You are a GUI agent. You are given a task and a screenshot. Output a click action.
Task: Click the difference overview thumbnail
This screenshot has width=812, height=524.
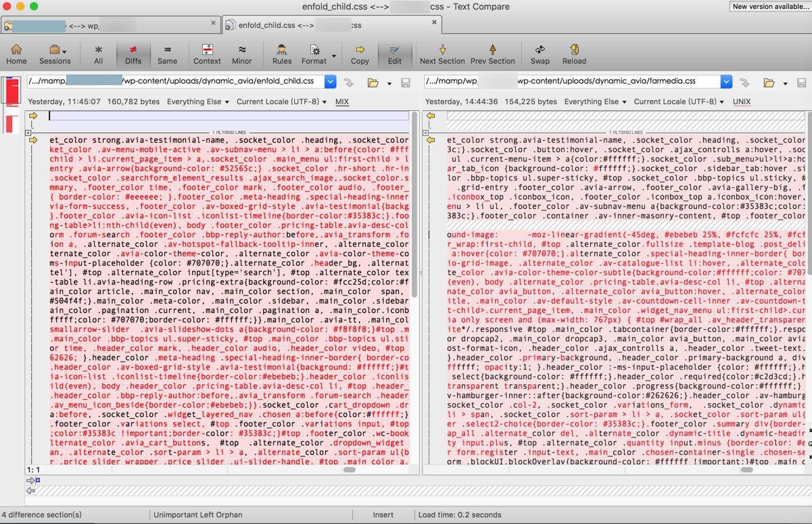coord(11,105)
